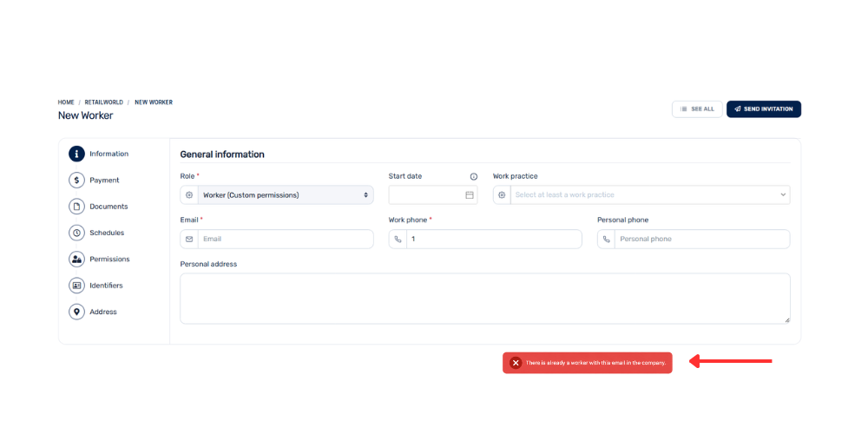
Task: Click the New Worker breadcrumb
Action: (154, 102)
